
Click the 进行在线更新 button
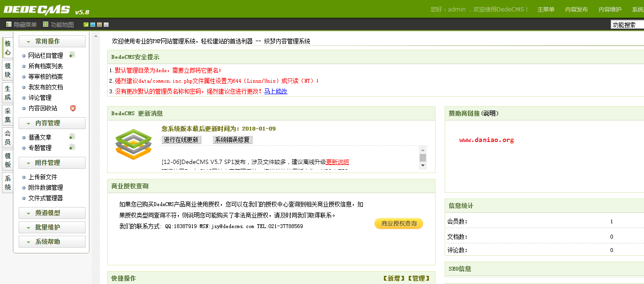181,140
